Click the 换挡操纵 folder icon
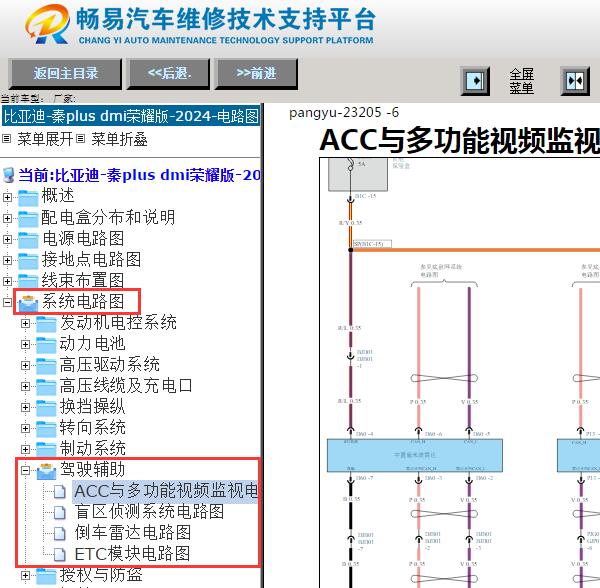The image size is (600, 588). click(x=46, y=407)
